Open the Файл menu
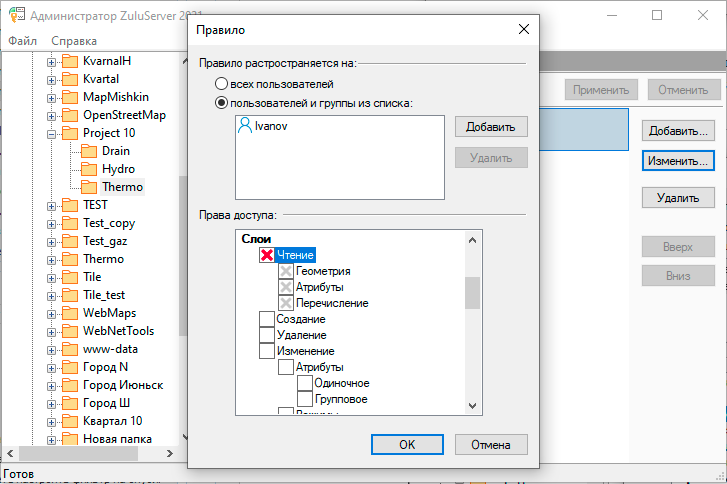The width and height of the screenshot is (727, 484). click(x=22, y=41)
